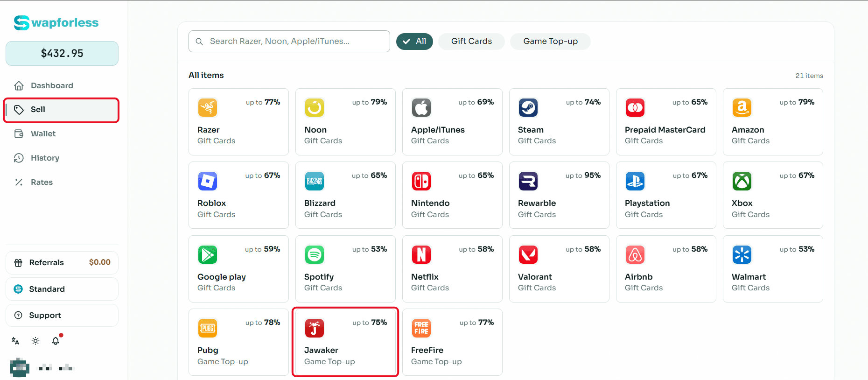868x380 pixels.
Task: Click the Netflix logo icon
Action: 421,255
